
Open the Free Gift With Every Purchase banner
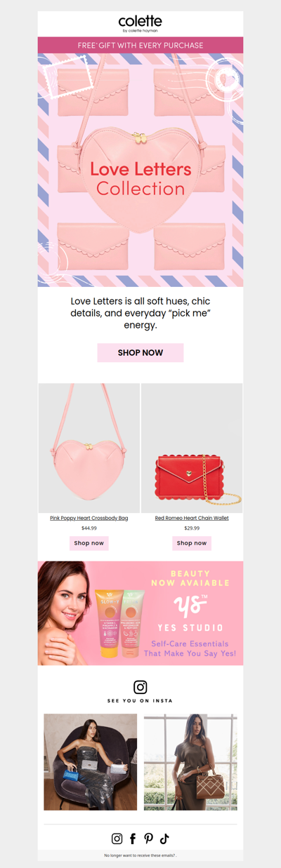(x=140, y=45)
